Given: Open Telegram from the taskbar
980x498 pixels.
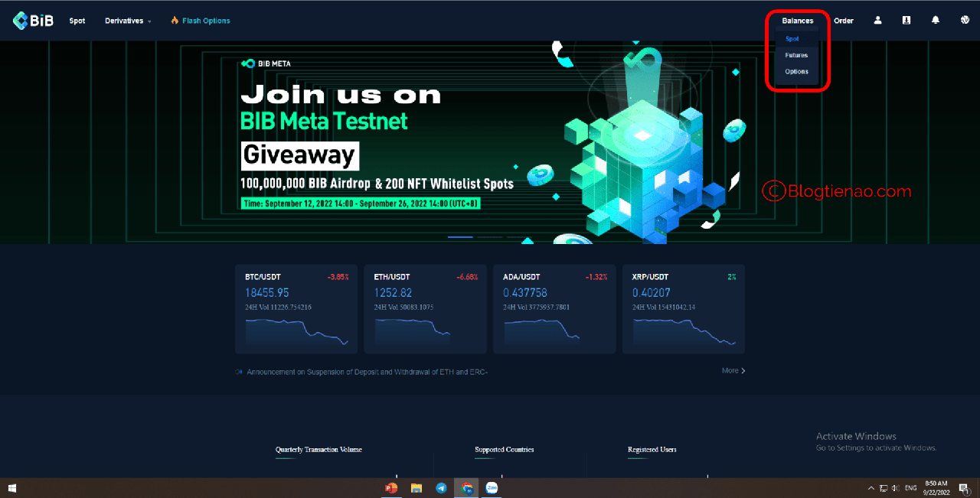Looking at the screenshot, I should coord(441,488).
